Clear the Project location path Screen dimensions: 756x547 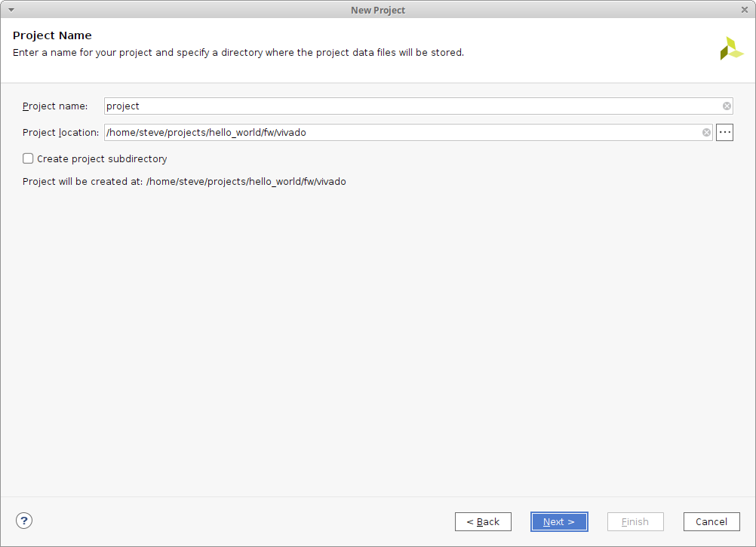(706, 133)
